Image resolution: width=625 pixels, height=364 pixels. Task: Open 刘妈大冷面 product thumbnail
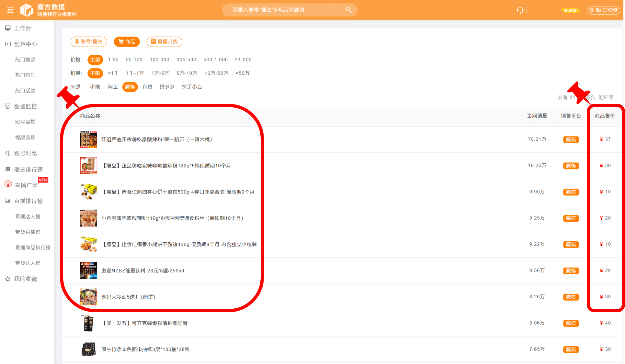coord(88,297)
